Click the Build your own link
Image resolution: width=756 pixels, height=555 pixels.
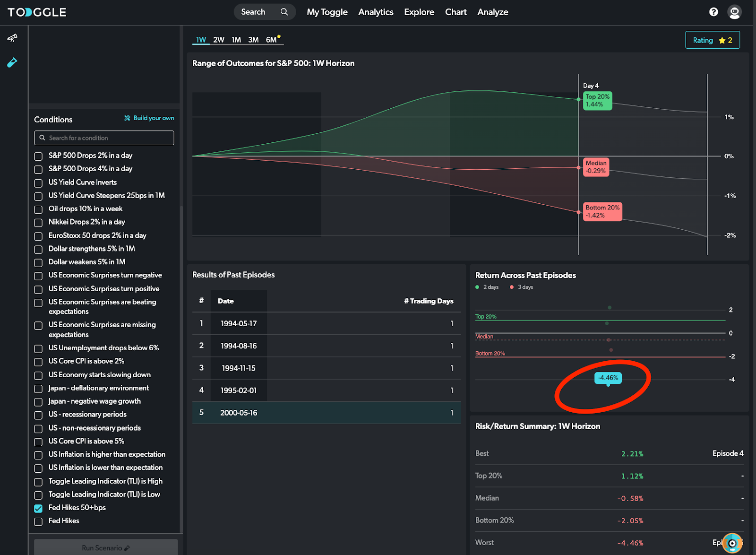(x=154, y=118)
